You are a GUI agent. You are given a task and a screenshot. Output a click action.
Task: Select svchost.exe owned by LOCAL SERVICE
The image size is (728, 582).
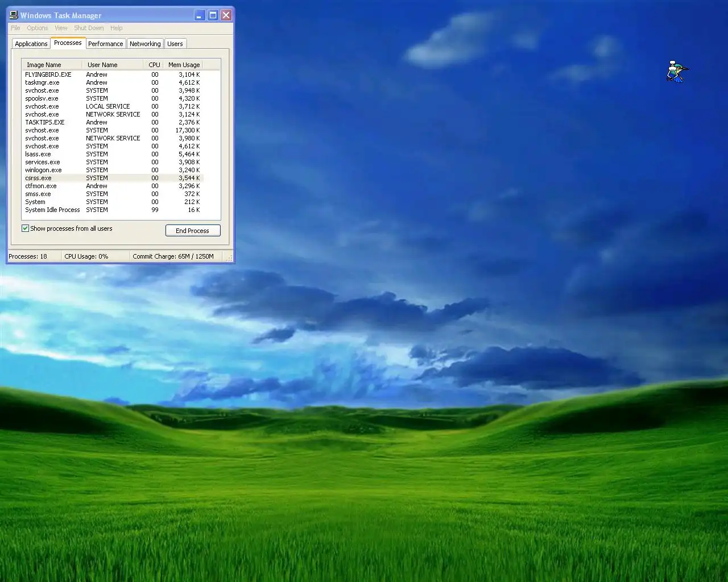113,106
